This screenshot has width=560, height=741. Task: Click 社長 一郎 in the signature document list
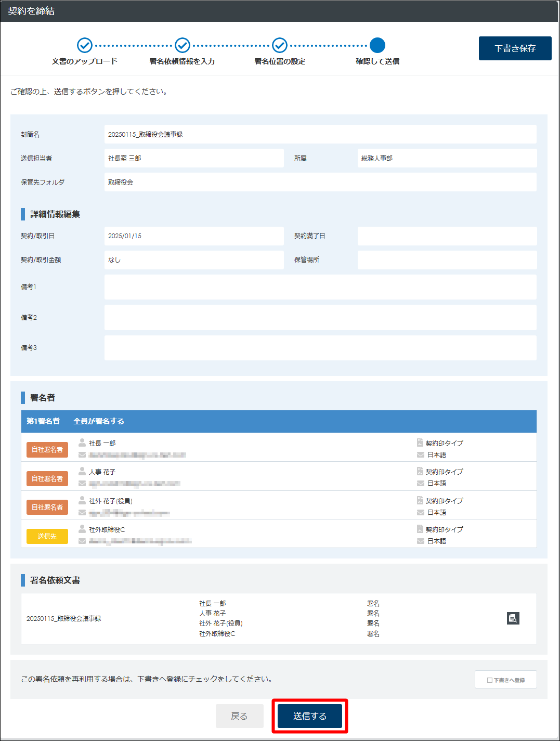[213, 604]
